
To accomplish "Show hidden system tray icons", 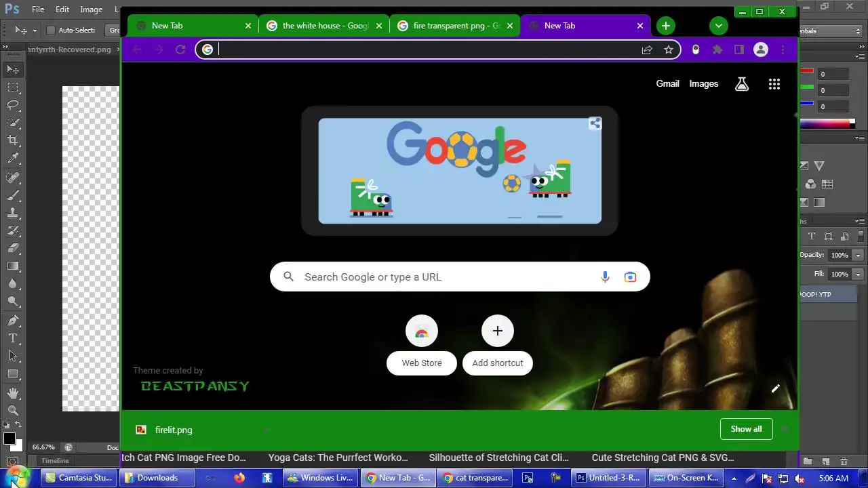I will [x=734, y=478].
